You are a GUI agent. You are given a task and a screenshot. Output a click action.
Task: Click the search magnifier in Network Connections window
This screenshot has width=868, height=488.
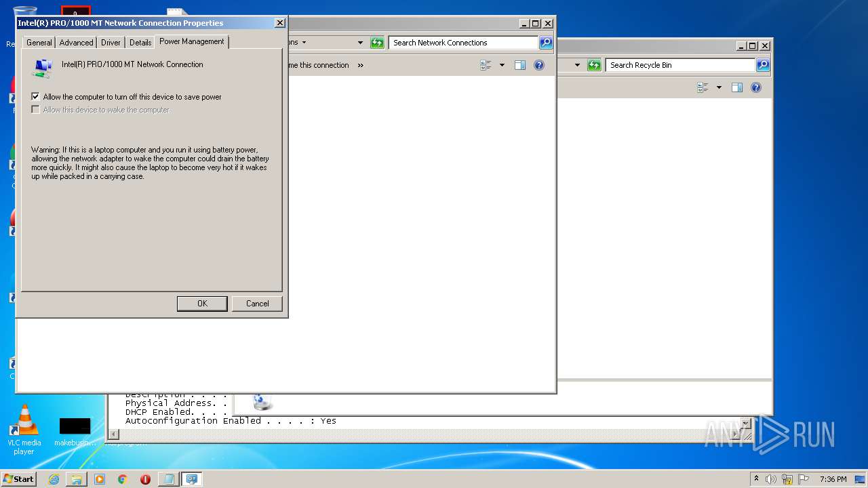[546, 43]
